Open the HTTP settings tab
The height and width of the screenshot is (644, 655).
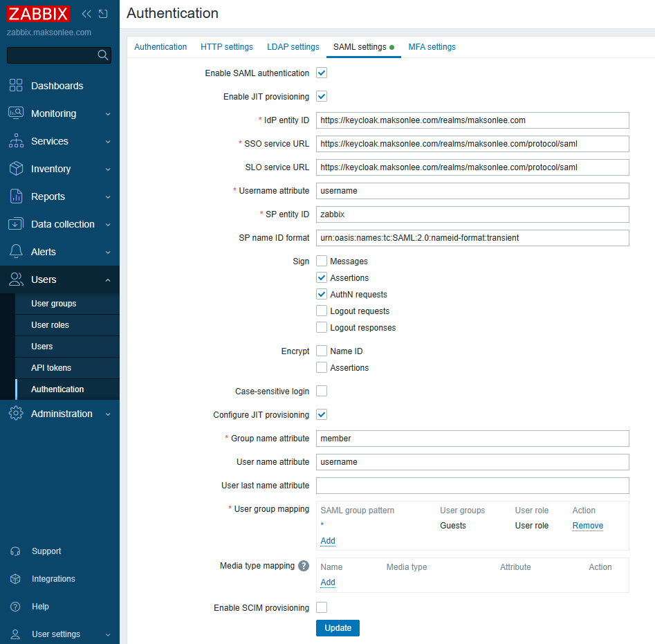(226, 47)
